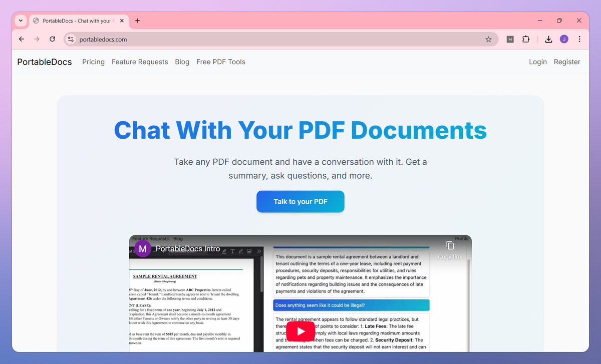
Task: Open the PortableDocs Intro video title
Action: pyautogui.click(x=188, y=249)
